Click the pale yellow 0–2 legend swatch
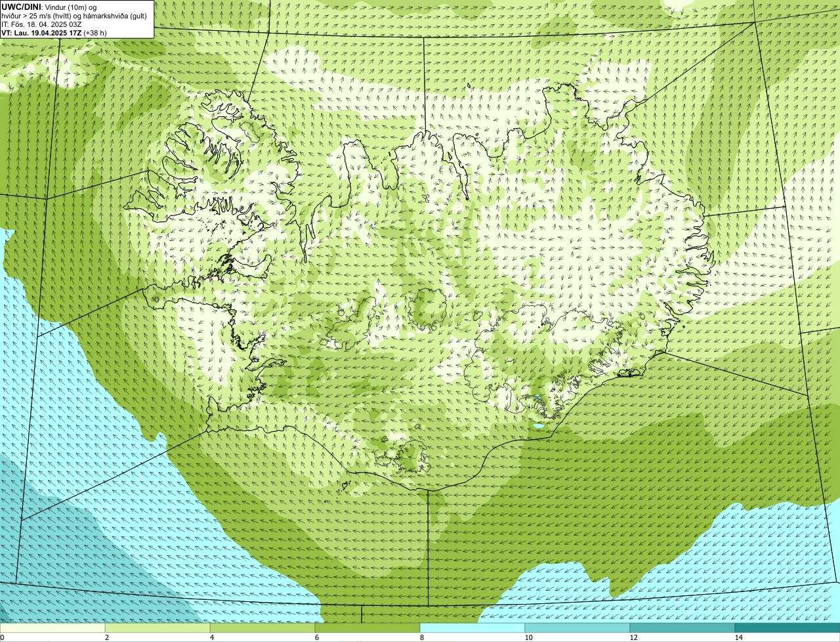Screen dimensions: 840x642 [x=52, y=628]
